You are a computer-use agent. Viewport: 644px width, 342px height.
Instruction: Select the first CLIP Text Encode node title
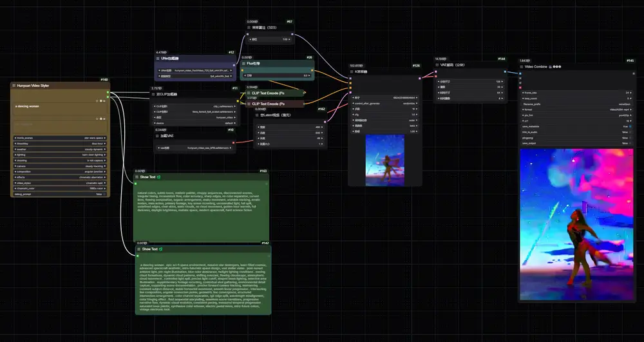tap(268, 93)
